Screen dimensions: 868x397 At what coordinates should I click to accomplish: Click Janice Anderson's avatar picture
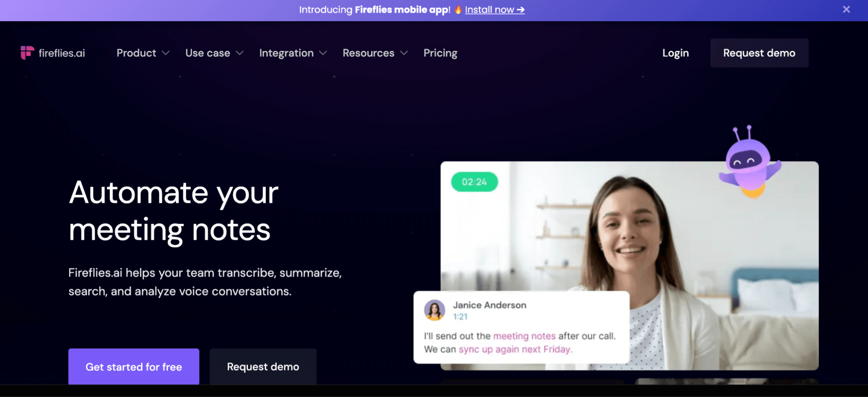434,310
